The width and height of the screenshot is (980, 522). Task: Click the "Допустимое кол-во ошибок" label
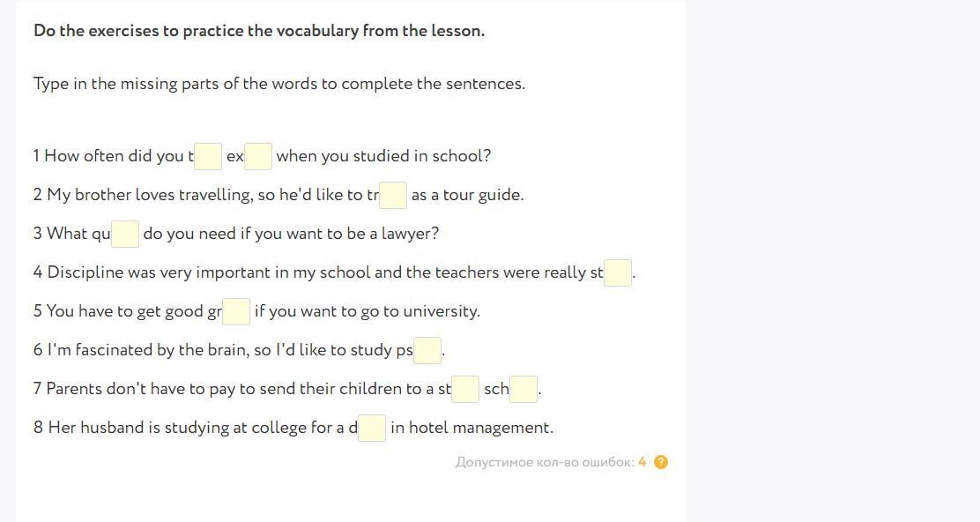click(545, 462)
